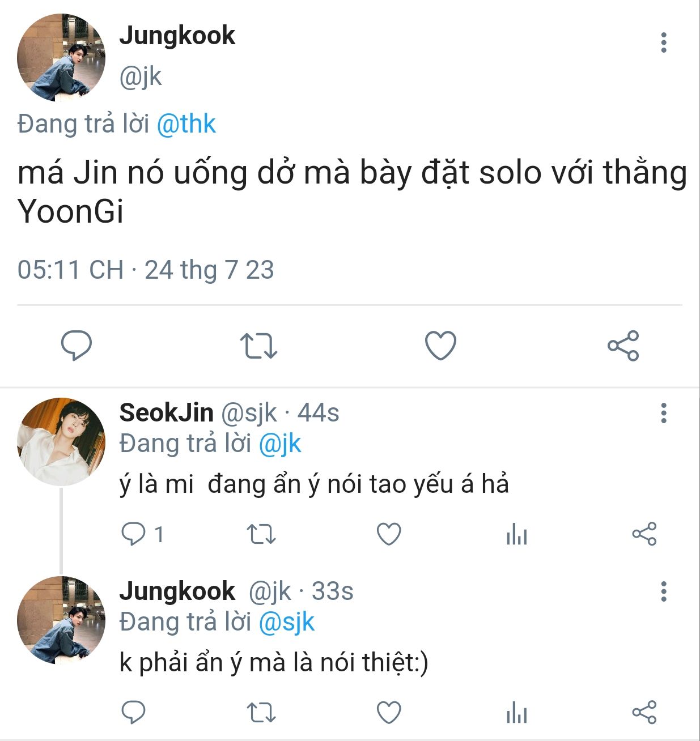700x741 pixels.
Task: Retweet Jungkook's 33s reply
Action: (x=261, y=713)
